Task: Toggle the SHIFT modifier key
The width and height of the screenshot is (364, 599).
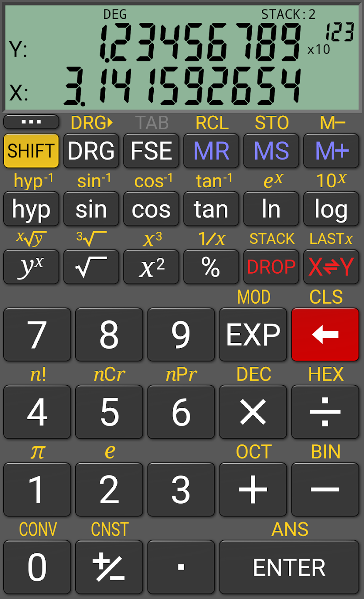Action: pos(31,151)
